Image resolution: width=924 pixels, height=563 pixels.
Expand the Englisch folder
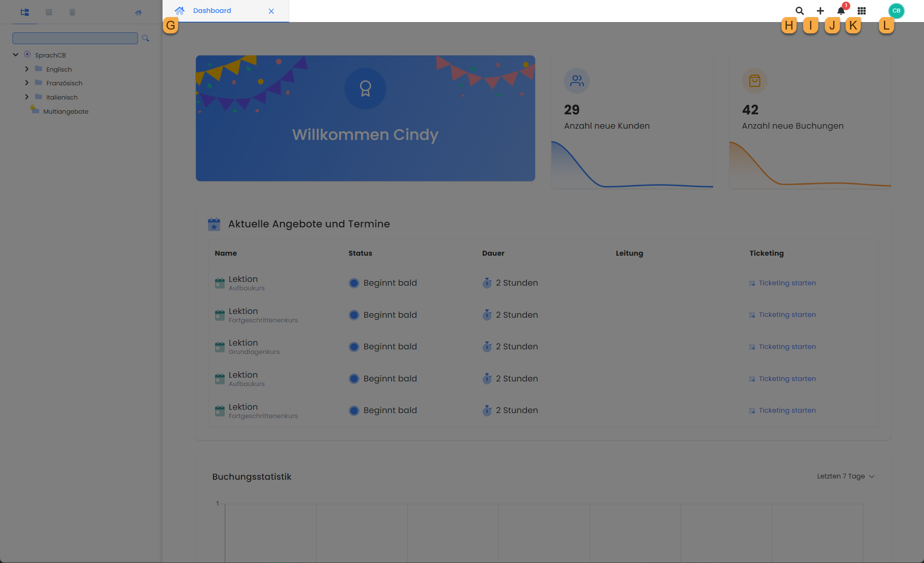(x=27, y=69)
